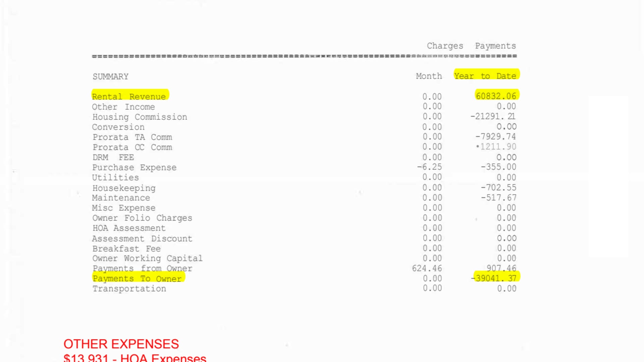Click the Purchase Expense line item

135,167
